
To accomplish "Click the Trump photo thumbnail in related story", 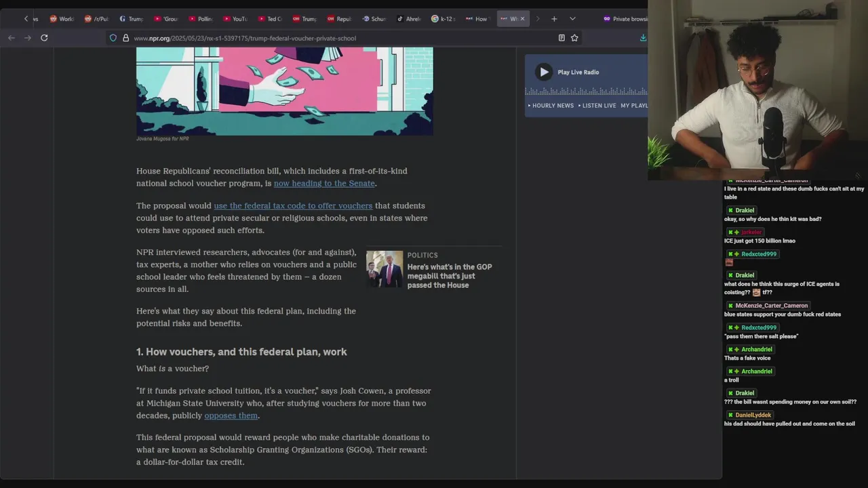I will tap(384, 269).
